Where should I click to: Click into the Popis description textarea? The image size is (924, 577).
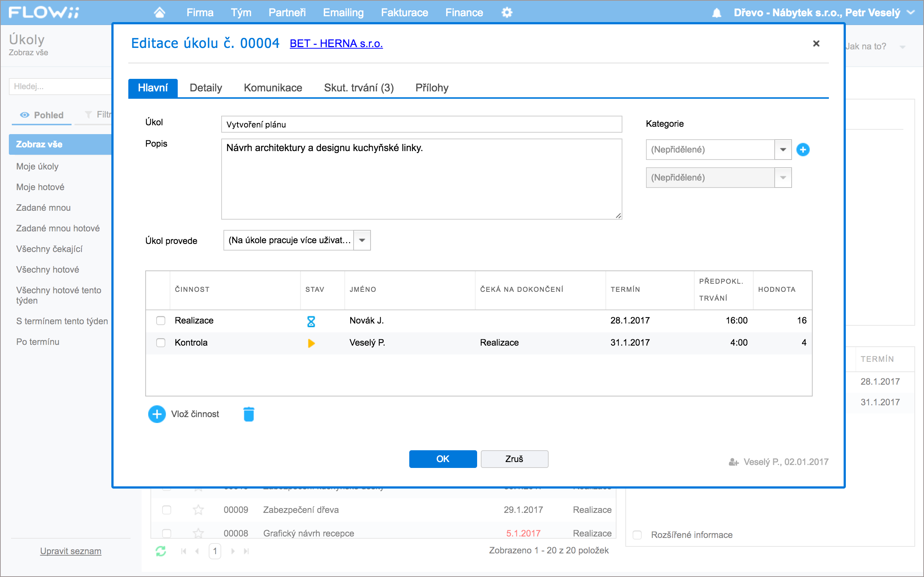(x=421, y=179)
